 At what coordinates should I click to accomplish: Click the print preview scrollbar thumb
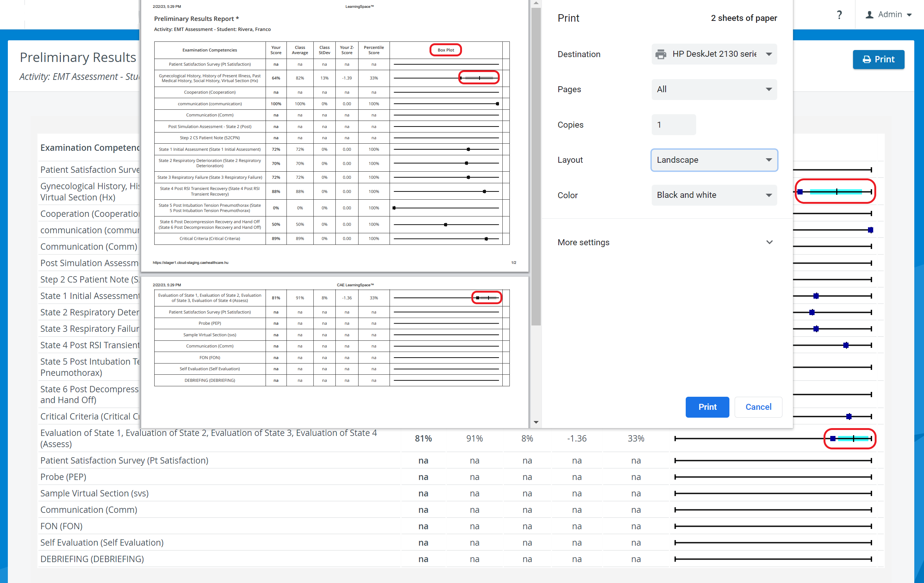click(536, 166)
